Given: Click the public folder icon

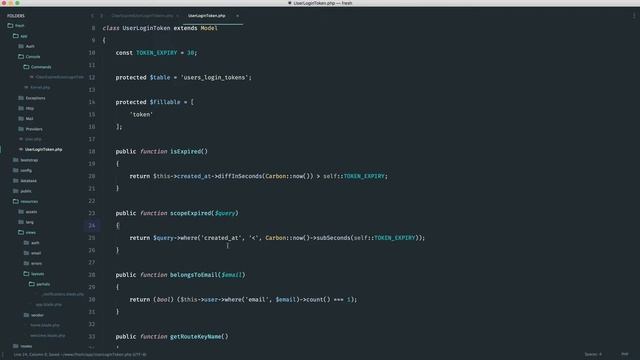Looking at the screenshot, I should click(x=16, y=191).
